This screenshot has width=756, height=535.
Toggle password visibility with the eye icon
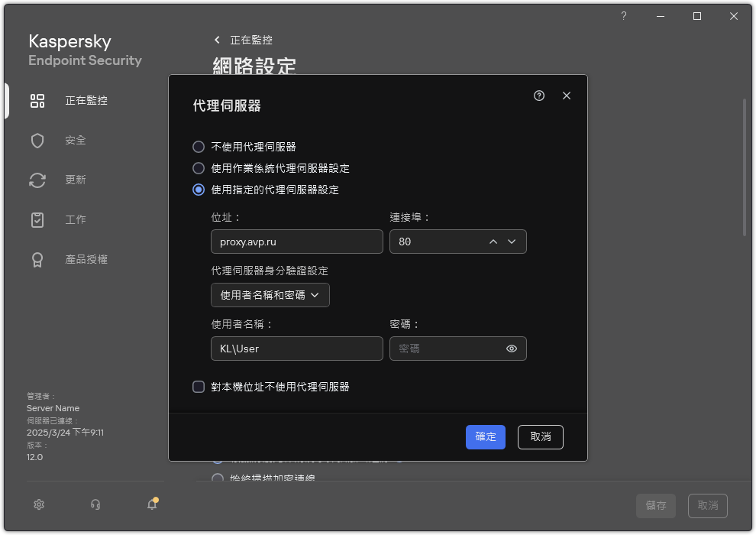(512, 349)
